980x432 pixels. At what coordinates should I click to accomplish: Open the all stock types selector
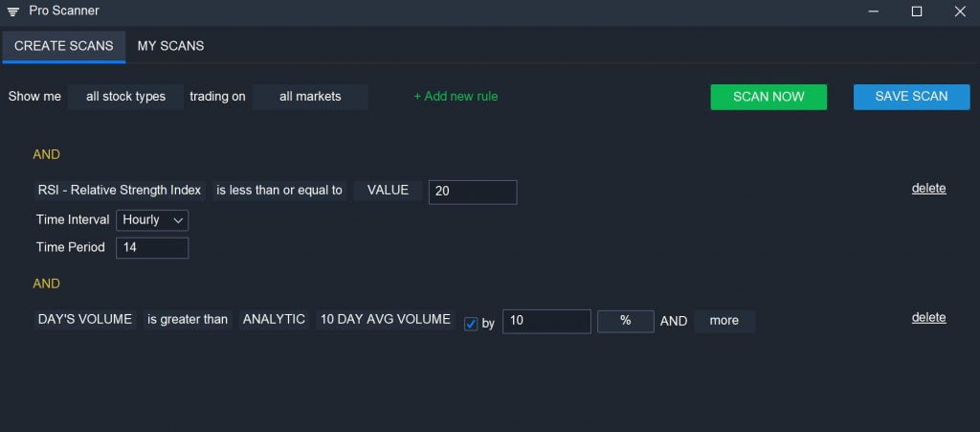pos(125,97)
